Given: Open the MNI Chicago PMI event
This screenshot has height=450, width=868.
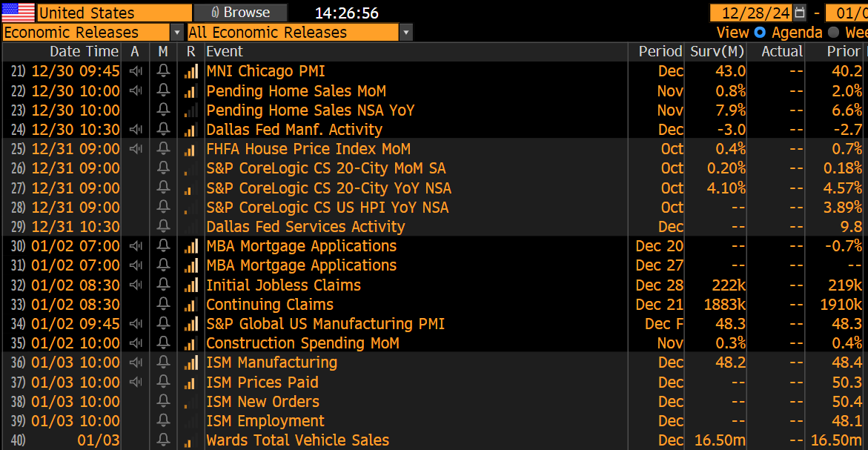Looking at the screenshot, I should coord(265,71).
